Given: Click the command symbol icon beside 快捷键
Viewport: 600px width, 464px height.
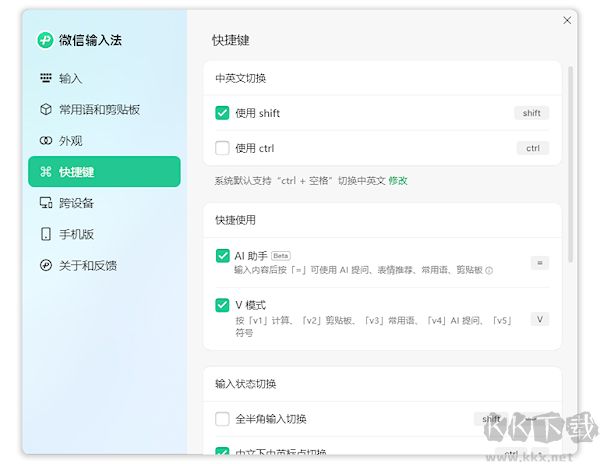Looking at the screenshot, I should click(x=46, y=172).
